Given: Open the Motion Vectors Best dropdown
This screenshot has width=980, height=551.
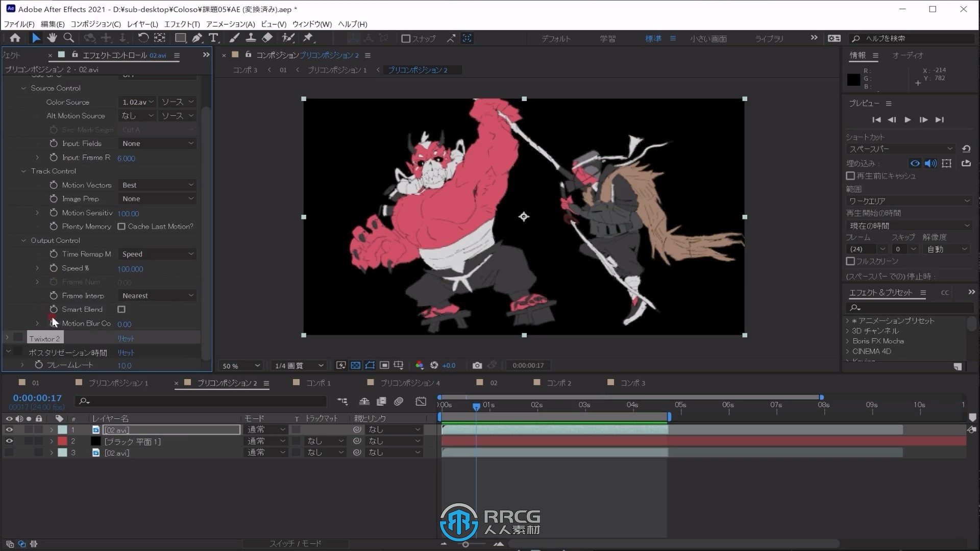Looking at the screenshot, I should [x=157, y=185].
